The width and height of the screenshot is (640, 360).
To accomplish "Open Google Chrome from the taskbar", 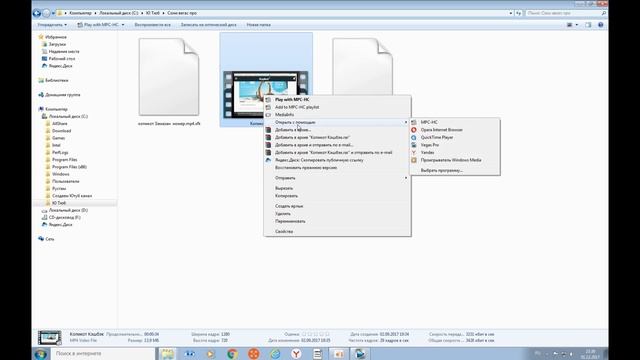I will point(232,354).
